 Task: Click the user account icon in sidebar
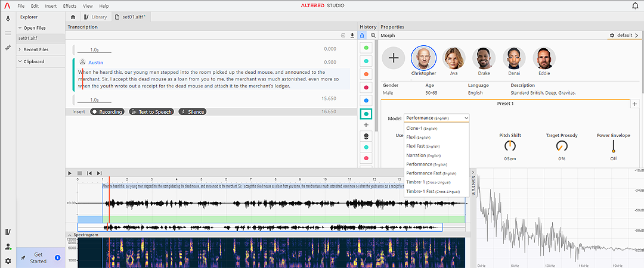coord(8,247)
